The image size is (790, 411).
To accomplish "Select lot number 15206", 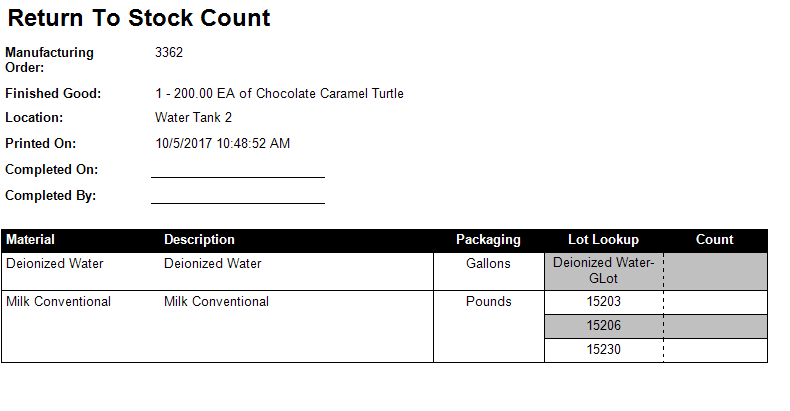I will (x=604, y=326).
